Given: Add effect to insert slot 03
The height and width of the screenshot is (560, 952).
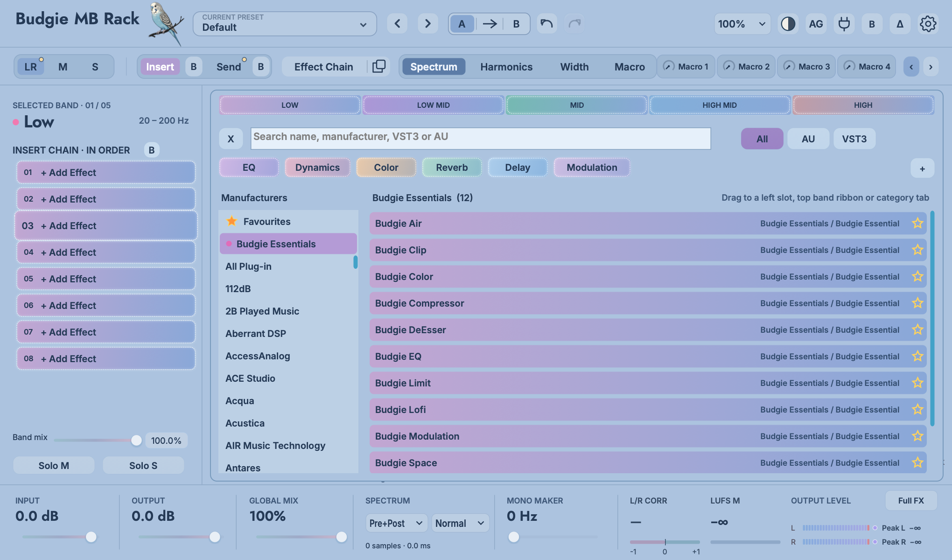Looking at the screenshot, I should (106, 225).
